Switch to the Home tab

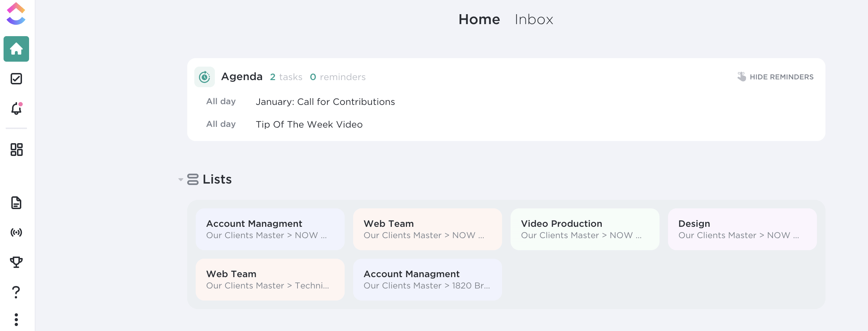pyautogui.click(x=479, y=19)
